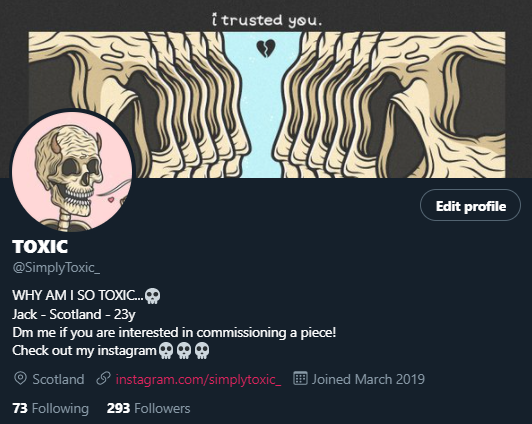532x424 pixels.
Task: Click the middle skull emoji in bio
Action: click(184, 351)
